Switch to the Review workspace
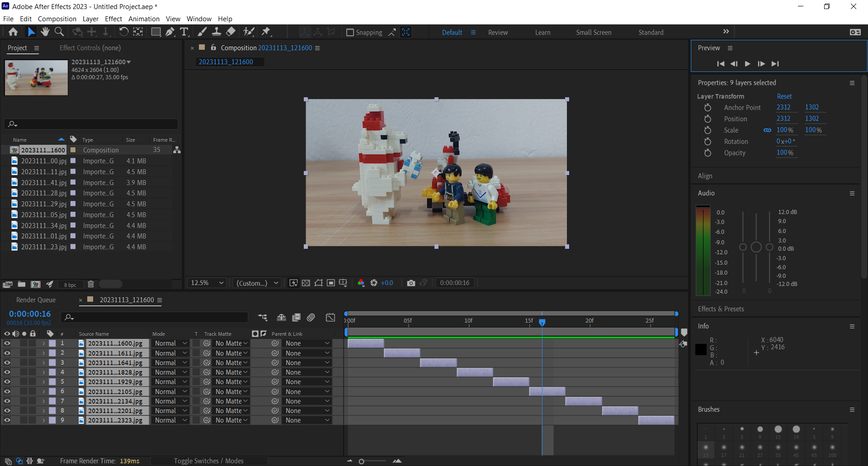The width and height of the screenshot is (868, 466). click(x=498, y=33)
